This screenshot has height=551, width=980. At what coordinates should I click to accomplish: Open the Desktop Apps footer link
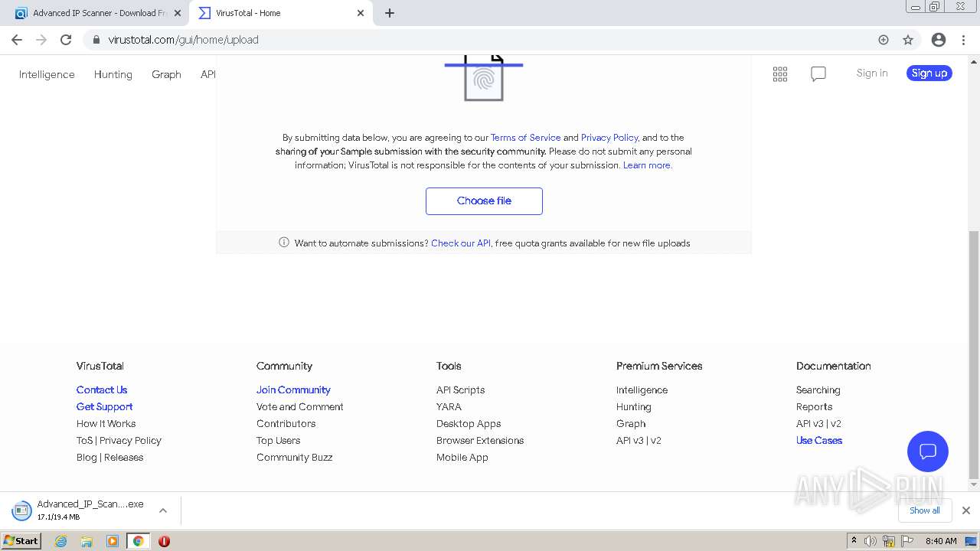tap(469, 424)
